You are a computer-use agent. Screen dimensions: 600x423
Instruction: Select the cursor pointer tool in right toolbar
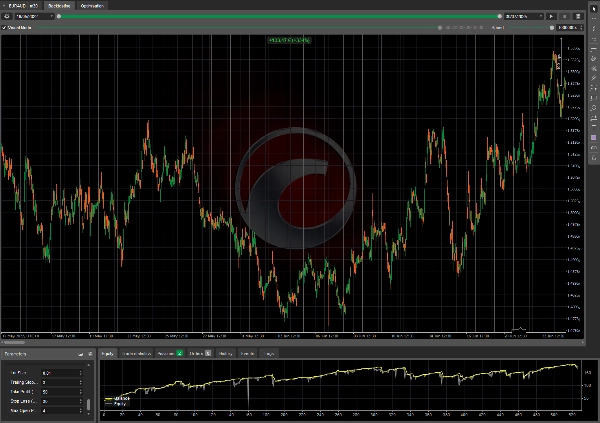(x=594, y=7)
